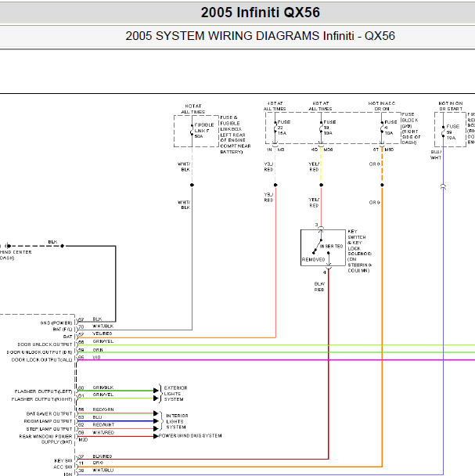This screenshot has height=476, width=475.
Task: Click the '2005 Infiniti QX56' title
Action: tap(260, 13)
